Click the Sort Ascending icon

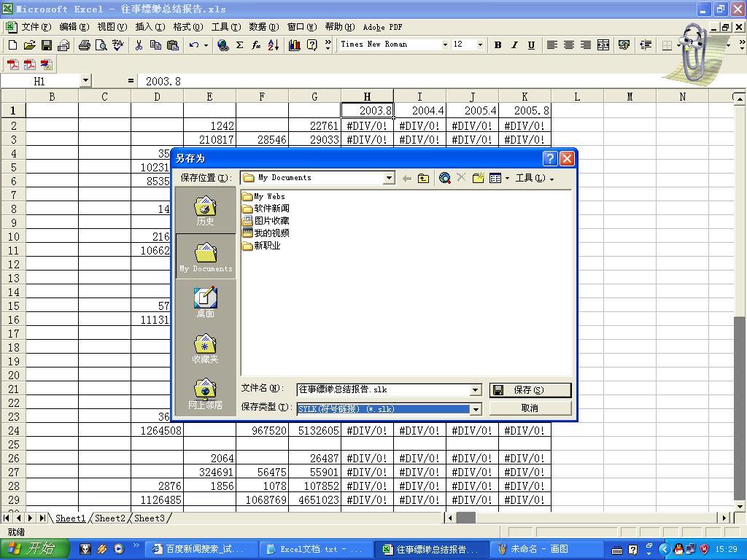[x=274, y=44]
